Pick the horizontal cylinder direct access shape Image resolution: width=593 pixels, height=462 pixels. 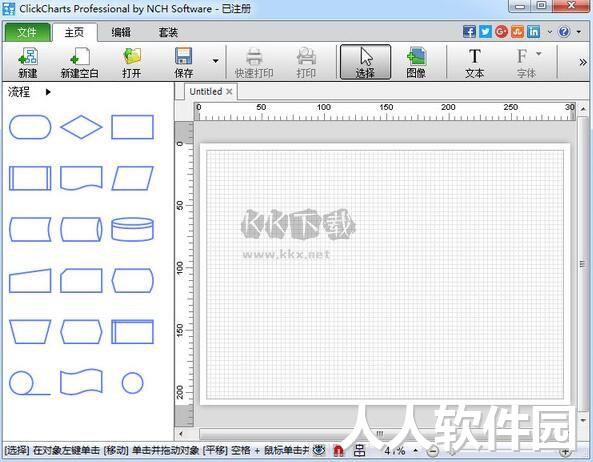(x=81, y=229)
